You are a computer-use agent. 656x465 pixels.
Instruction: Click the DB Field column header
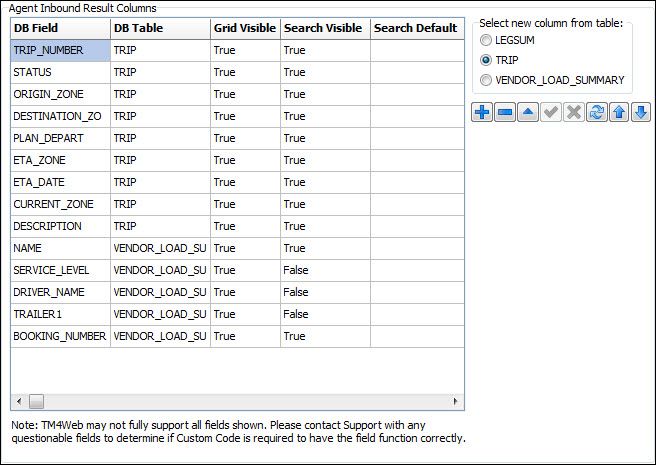(60, 28)
